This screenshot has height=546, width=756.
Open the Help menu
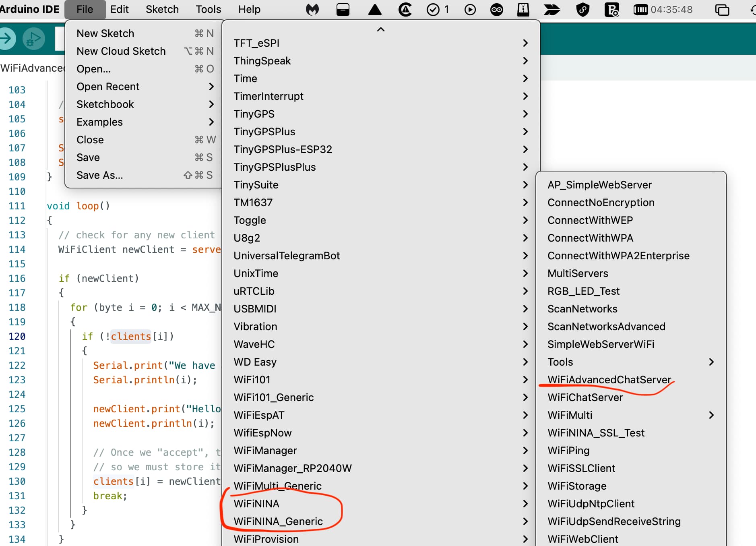(x=249, y=9)
